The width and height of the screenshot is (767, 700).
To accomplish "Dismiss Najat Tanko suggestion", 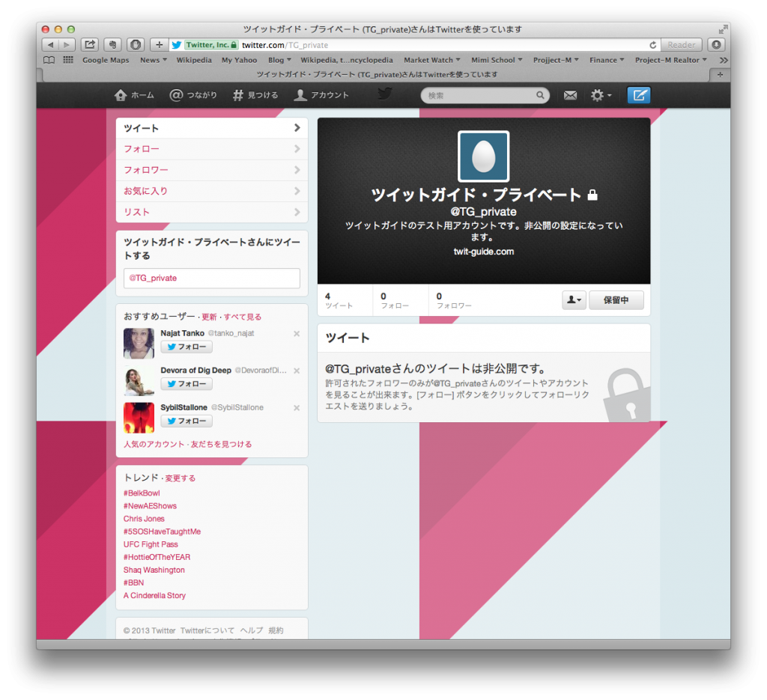I will [x=297, y=334].
